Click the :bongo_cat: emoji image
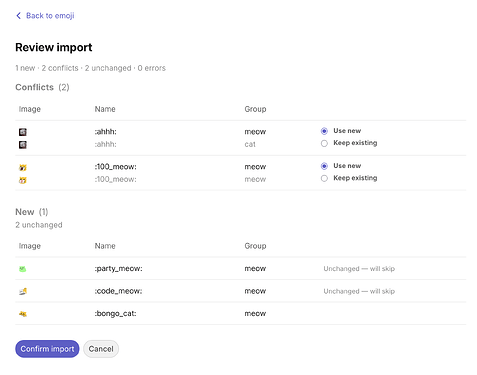Screen dimensions: 477x375 [23, 314]
